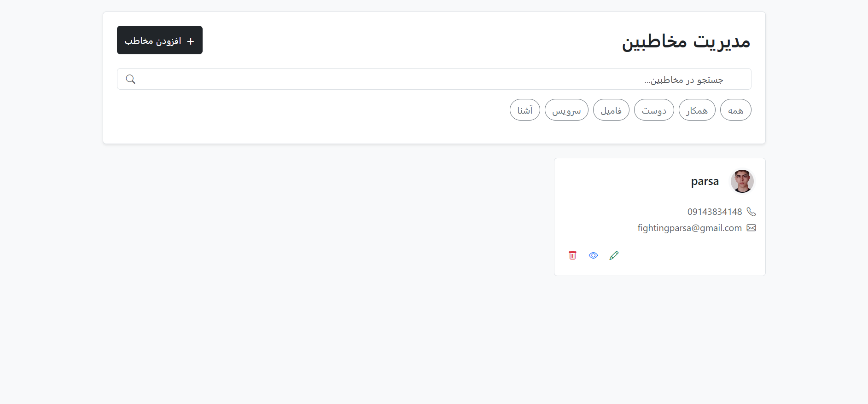This screenshot has height=404, width=868.
Task: Click phone number 09143834148
Action: point(715,212)
